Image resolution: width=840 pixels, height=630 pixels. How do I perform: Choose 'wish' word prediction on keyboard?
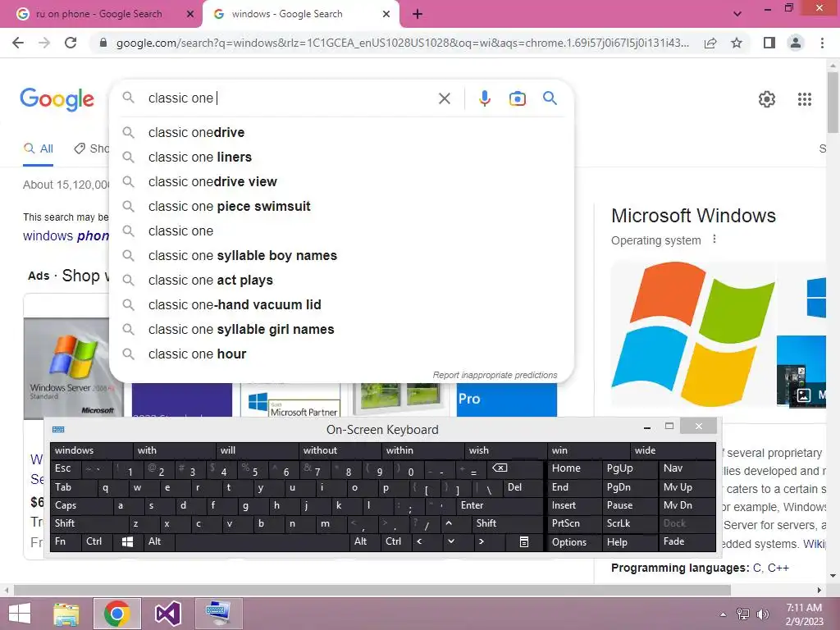[x=505, y=450]
